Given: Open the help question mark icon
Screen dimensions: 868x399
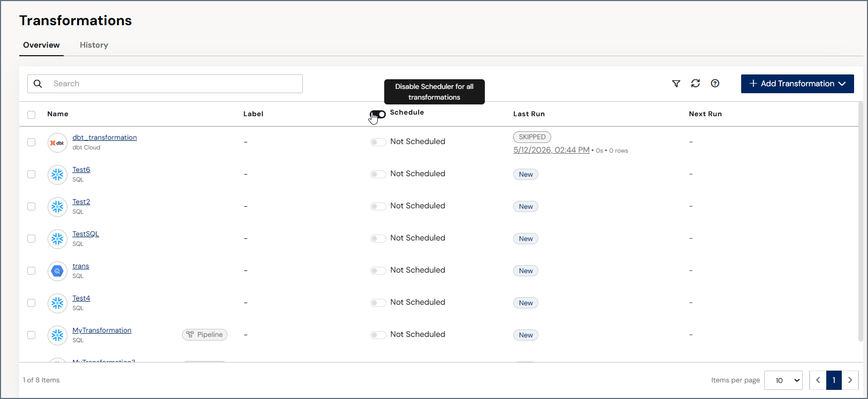Looking at the screenshot, I should (x=715, y=84).
